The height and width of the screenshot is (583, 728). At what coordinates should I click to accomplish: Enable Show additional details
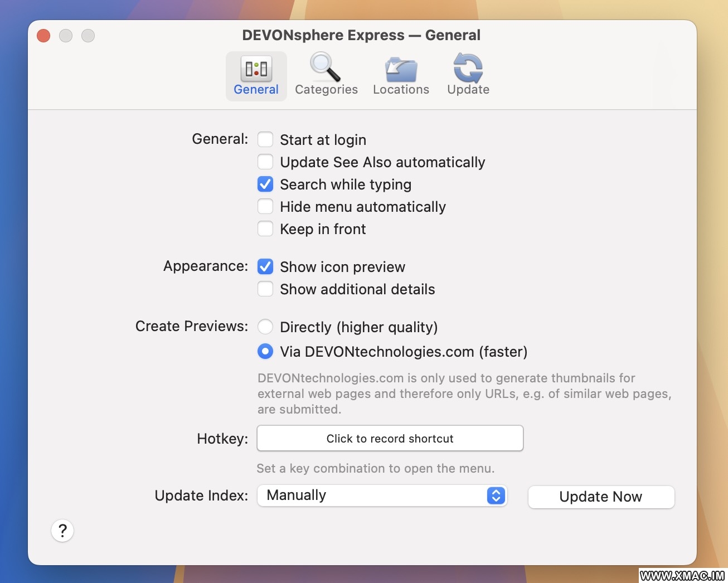(265, 289)
